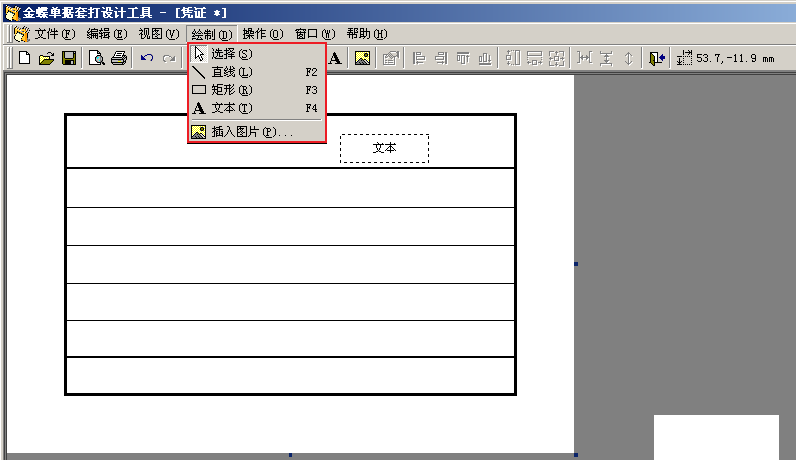
Task: Click the New document toolbar icon
Action: (25, 58)
